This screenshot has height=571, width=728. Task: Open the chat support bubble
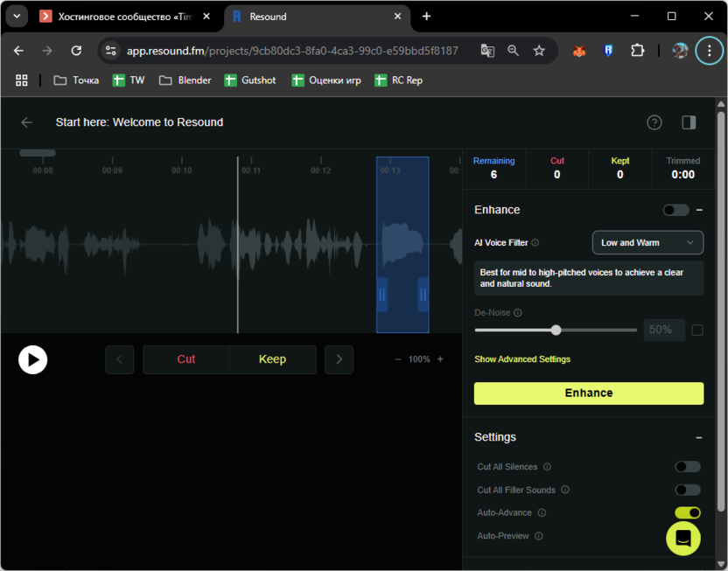point(682,538)
